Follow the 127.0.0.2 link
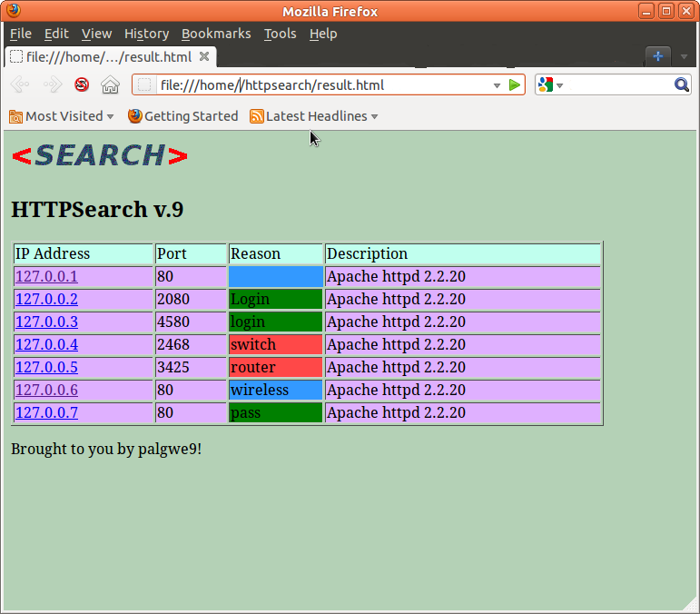The image size is (700, 614). [x=46, y=299]
